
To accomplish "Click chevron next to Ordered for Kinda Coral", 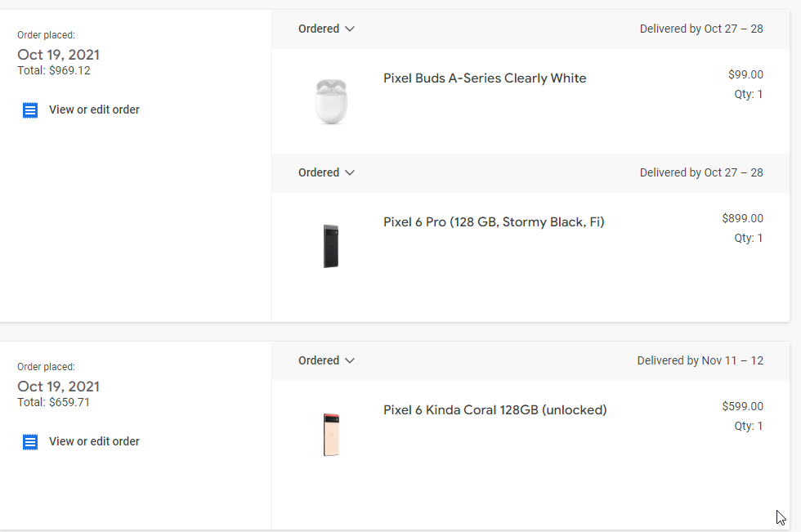I will (x=350, y=360).
